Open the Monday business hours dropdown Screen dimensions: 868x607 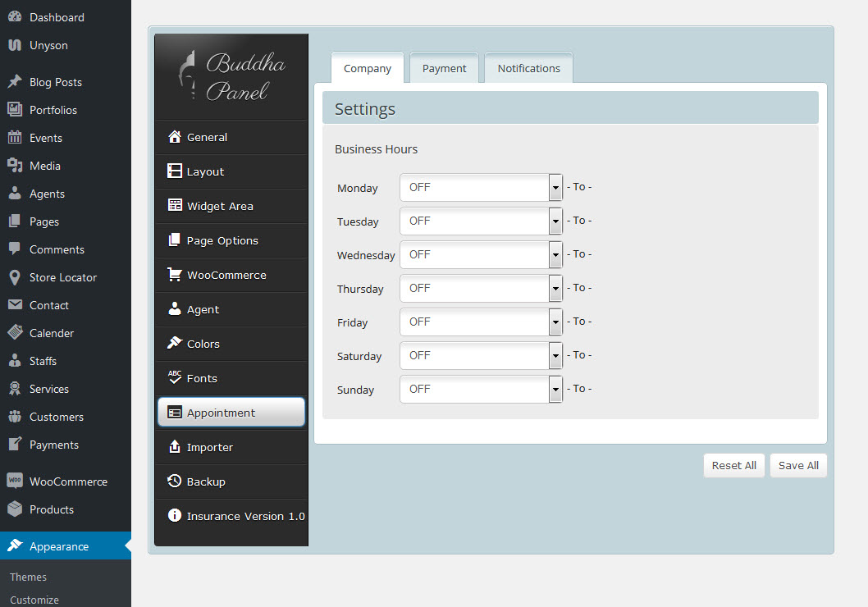pyautogui.click(x=481, y=188)
